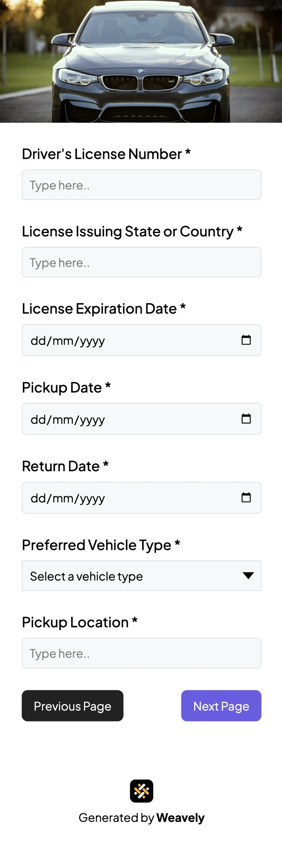
Task: Click the Pickup Location text field
Action: (x=141, y=653)
